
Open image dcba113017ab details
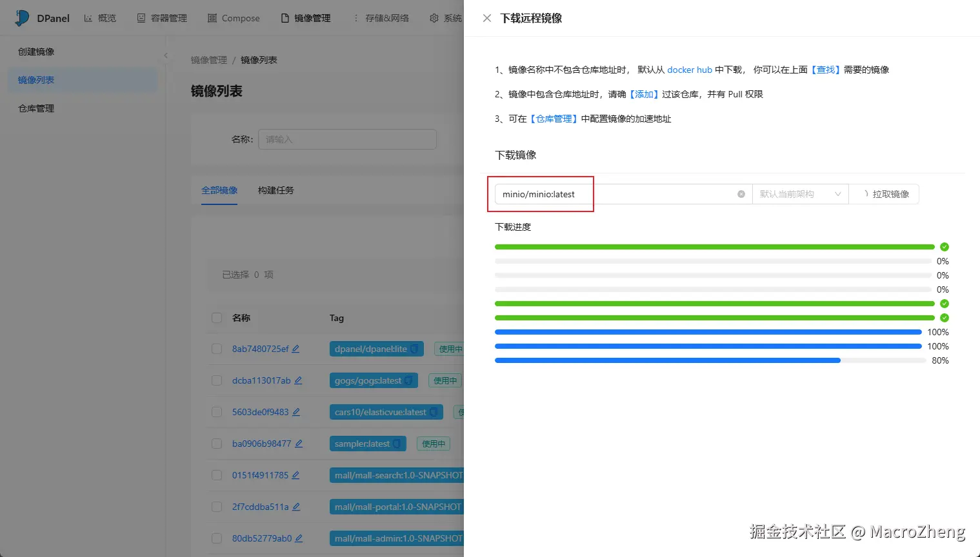[x=261, y=380]
